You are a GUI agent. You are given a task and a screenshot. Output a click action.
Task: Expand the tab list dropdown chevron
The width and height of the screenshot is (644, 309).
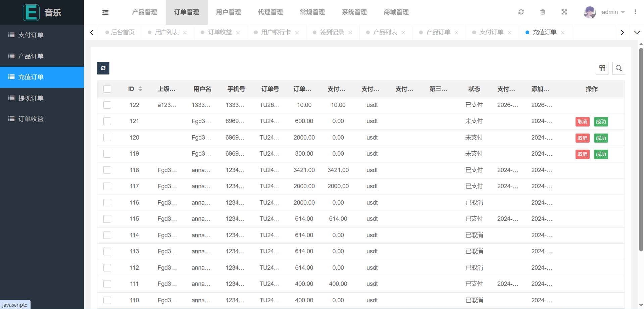point(637,32)
